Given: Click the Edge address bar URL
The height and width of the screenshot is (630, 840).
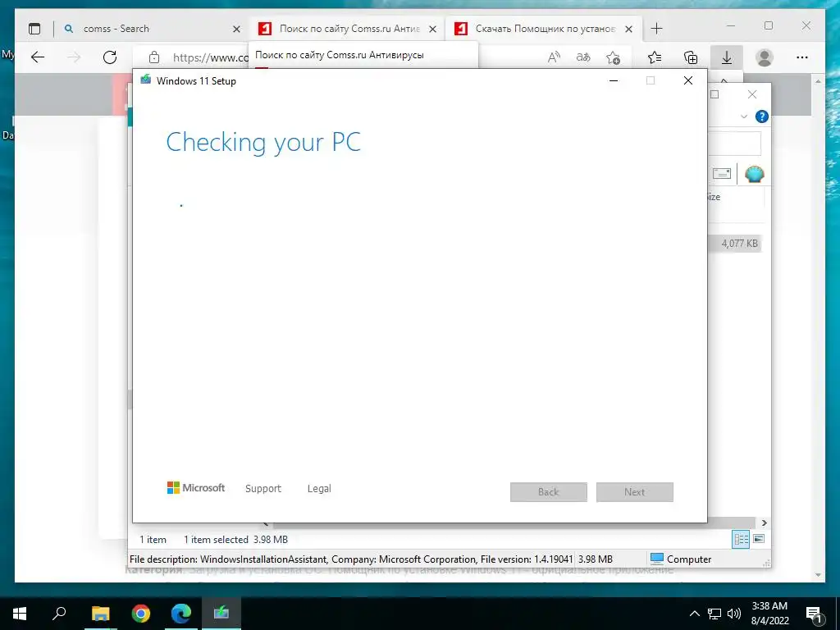Looking at the screenshot, I should [211, 57].
